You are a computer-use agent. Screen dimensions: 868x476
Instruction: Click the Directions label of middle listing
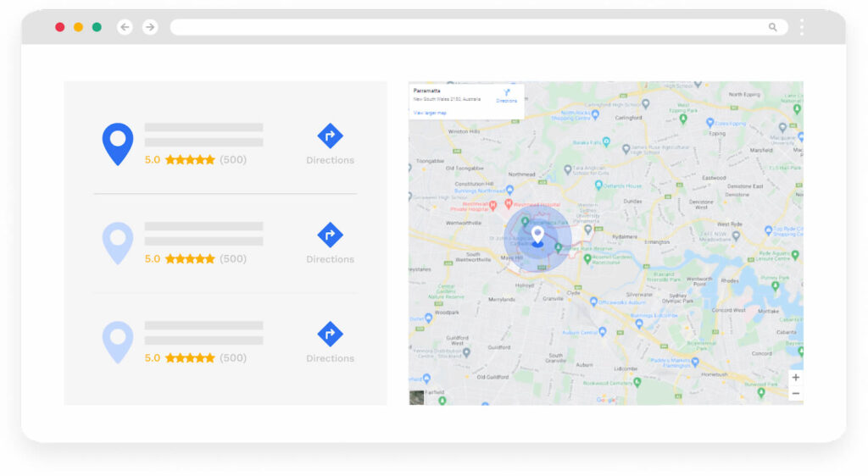(331, 259)
